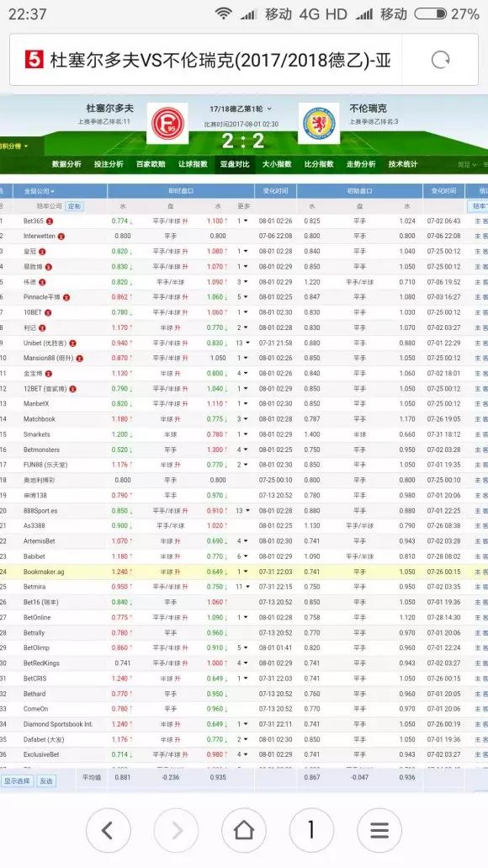Open the 投注分析 tab
The width and height of the screenshot is (488, 868).
tap(109, 164)
